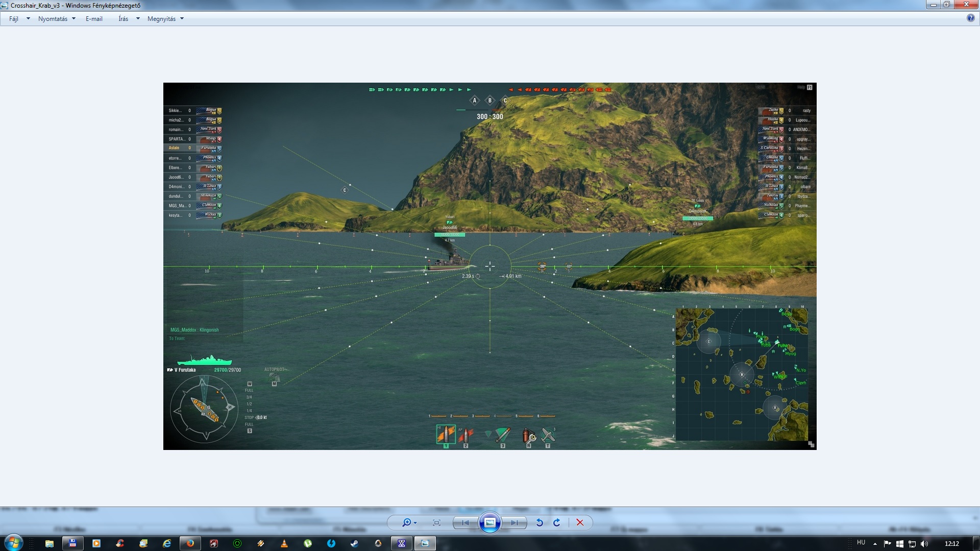
Task: Delete the picture with red X
Action: click(580, 522)
